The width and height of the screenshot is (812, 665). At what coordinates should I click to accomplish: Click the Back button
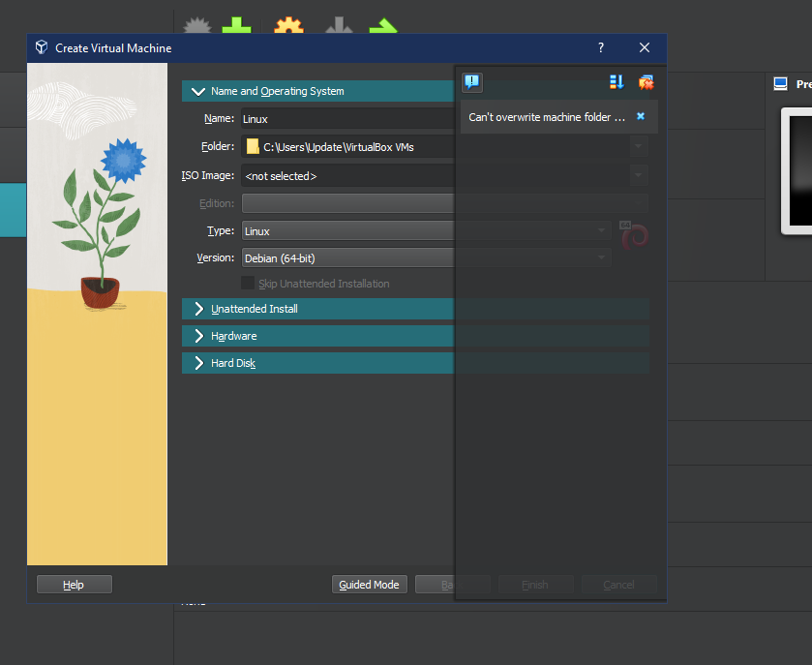tap(453, 585)
